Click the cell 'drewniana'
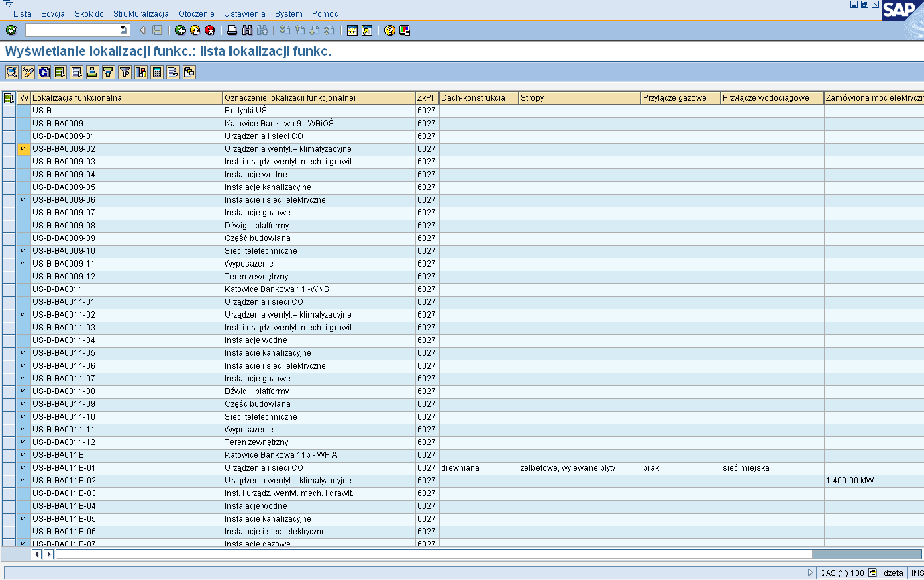 point(478,468)
